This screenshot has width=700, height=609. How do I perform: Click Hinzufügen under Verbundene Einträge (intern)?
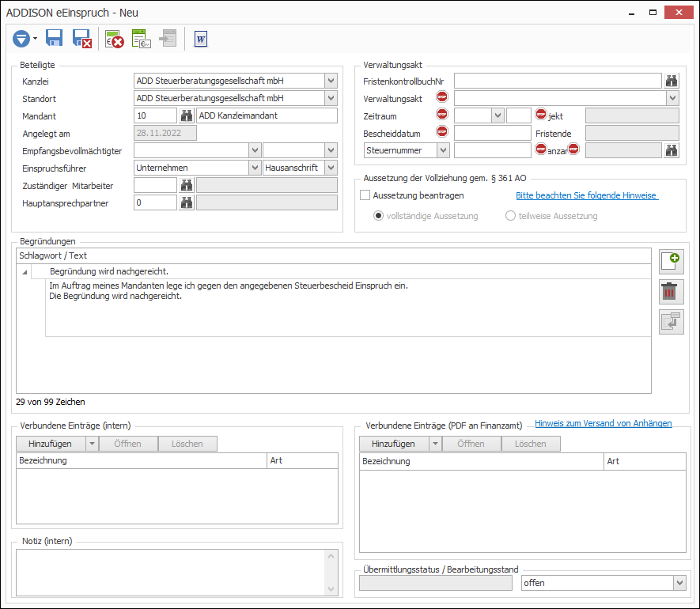51,444
